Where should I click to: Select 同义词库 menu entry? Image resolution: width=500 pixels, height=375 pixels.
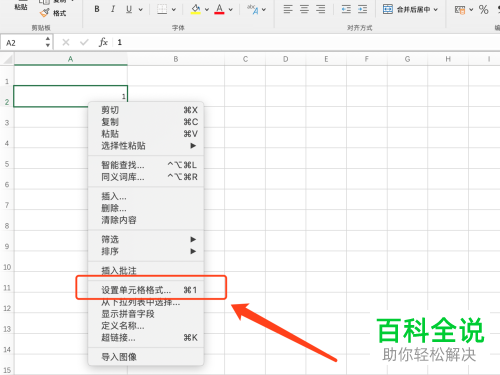(146, 177)
